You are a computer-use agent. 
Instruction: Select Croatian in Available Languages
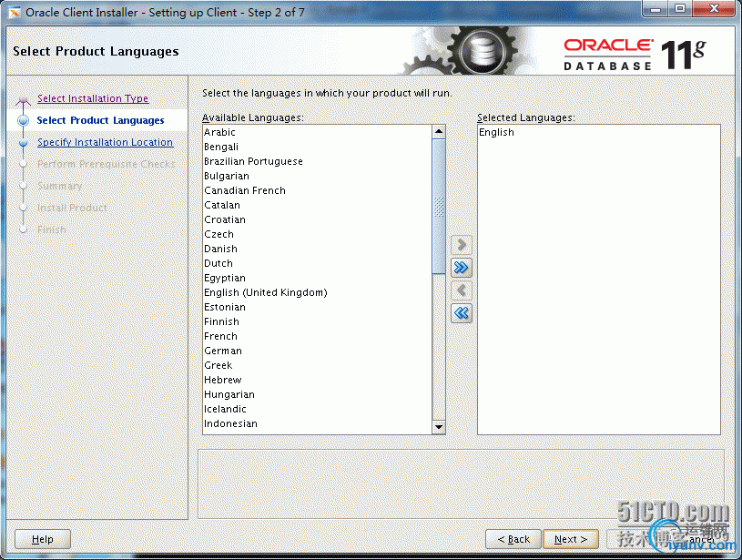[317, 219]
